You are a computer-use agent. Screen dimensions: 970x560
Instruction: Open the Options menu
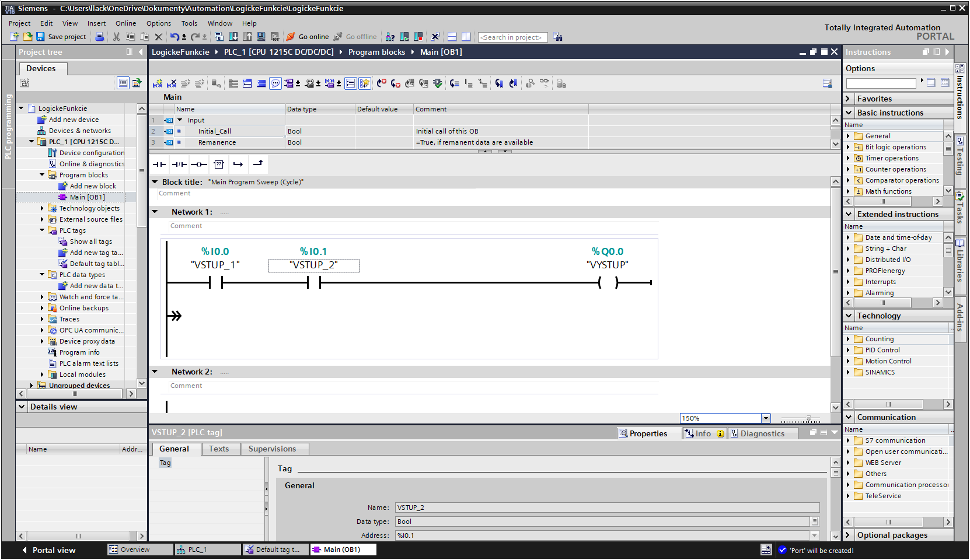point(158,23)
